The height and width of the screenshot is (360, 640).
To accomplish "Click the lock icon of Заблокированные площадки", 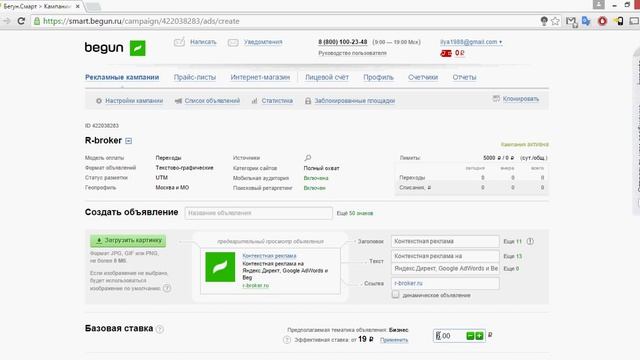I will point(308,101).
